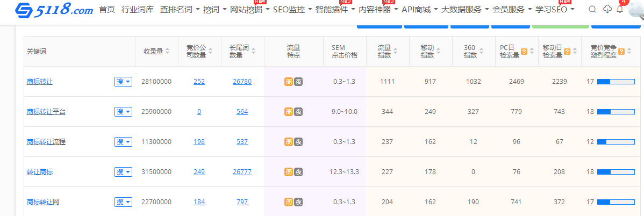The image size is (644, 216).
Task: Click 夜 badge in 商标转让流程 row
Action: (x=298, y=142)
